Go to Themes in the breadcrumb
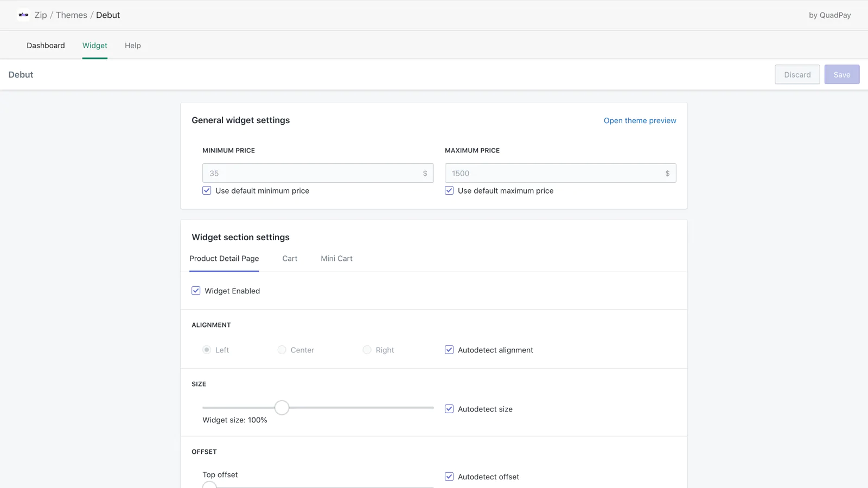 pyautogui.click(x=72, y=15)
